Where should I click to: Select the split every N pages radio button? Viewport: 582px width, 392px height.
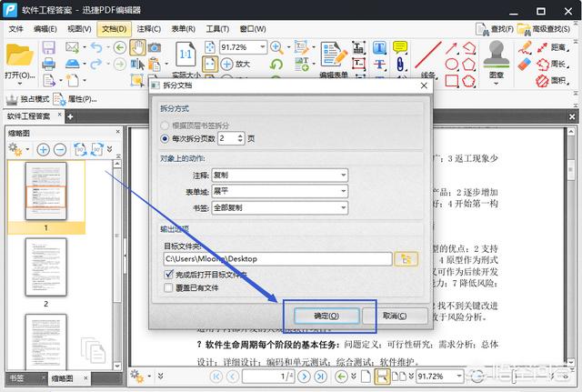coord(165,138)
